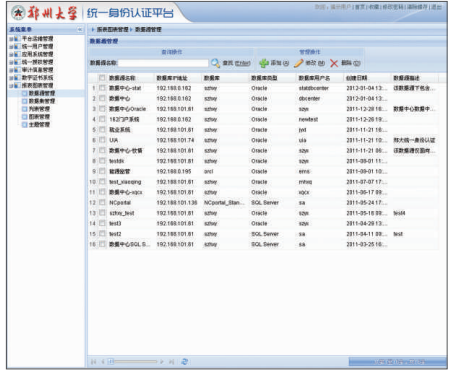450x372 pixels.
Task: Check the row for 182门户系统
Action: (102, 119)
